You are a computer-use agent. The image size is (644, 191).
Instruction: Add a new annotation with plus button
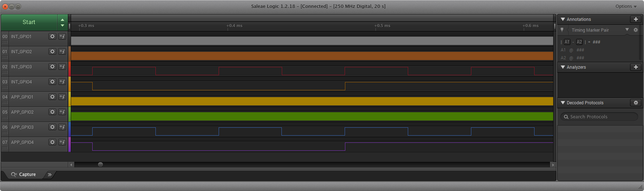click(x=635, y=19)
